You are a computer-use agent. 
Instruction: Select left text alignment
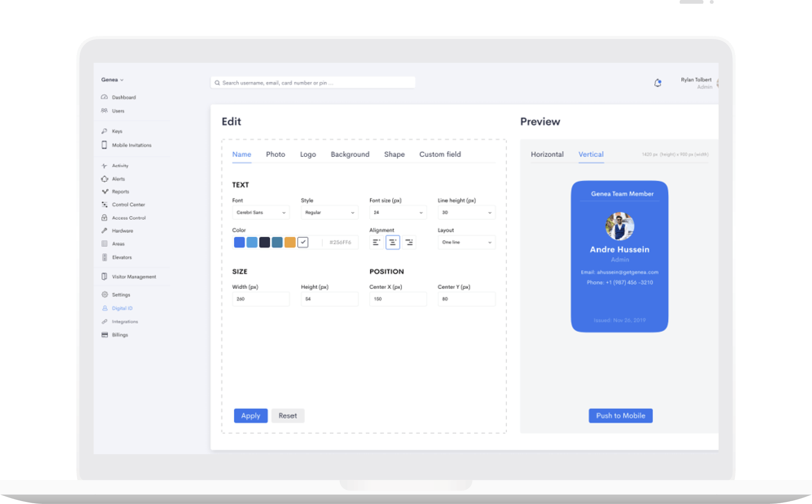pos(376,242)
